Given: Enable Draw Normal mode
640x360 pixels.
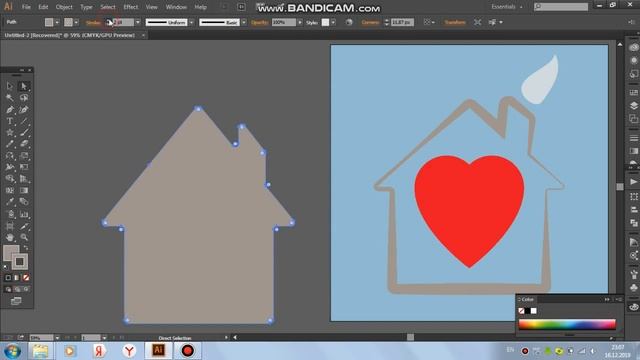Looking at the screenshot, I should (x=8, y=289).
